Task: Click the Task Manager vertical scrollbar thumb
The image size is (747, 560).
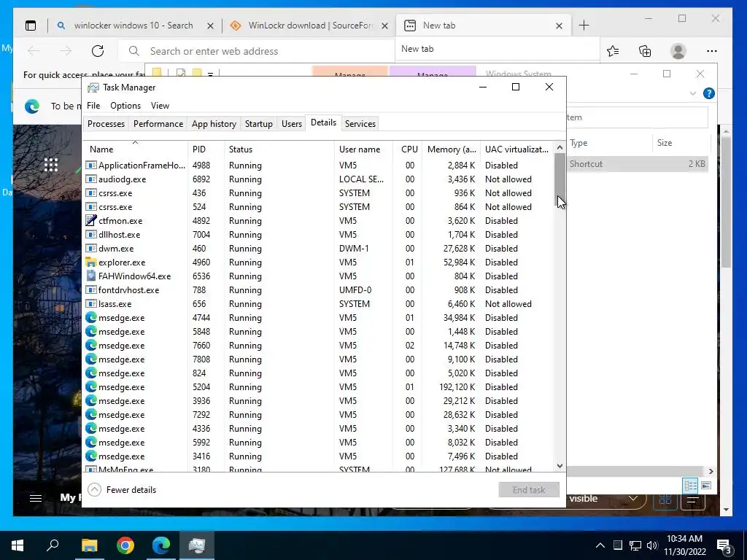Action: (x=560, y=180)
